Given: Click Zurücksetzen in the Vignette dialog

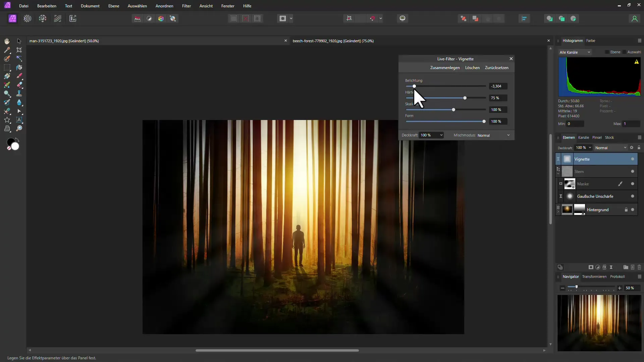Looking at the screenshot, I should pyautogui.click(x=496, y=68).
